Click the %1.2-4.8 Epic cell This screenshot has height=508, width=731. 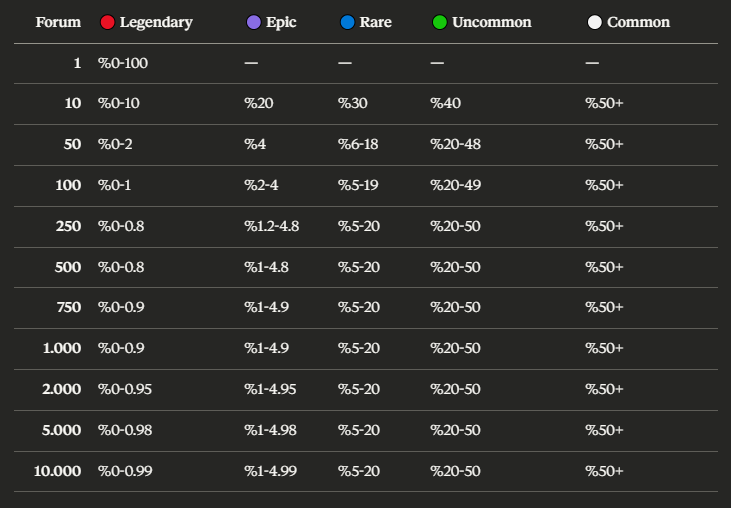pyautogui.click(x=272, y=226)
